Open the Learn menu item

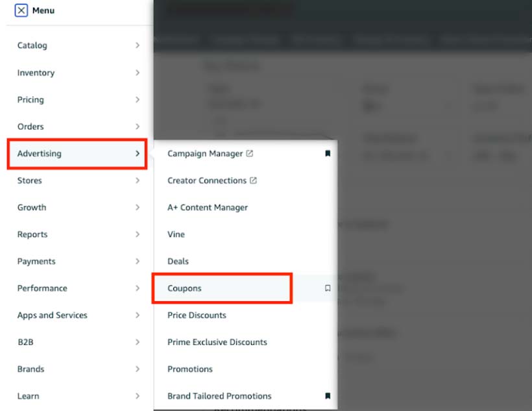coord(28,396)
